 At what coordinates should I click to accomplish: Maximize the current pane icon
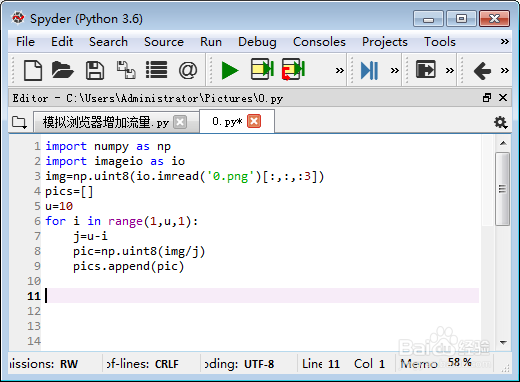pos(425,69)
